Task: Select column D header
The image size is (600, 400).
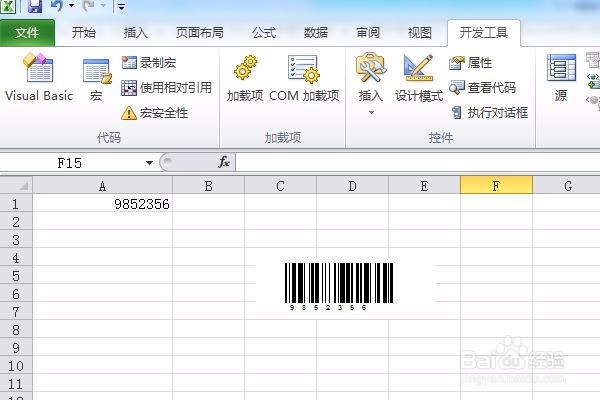Action: click(352, 186)
